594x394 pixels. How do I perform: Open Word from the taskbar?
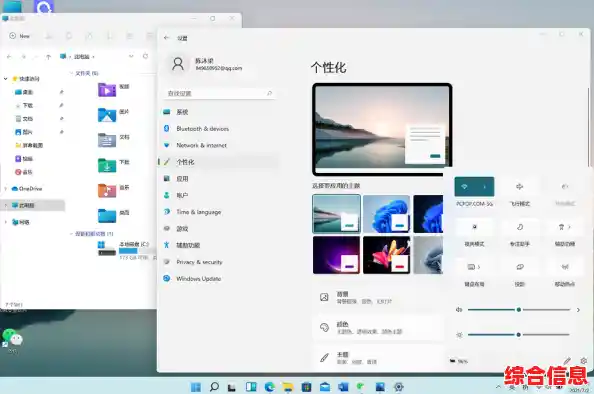coord(343,387)
